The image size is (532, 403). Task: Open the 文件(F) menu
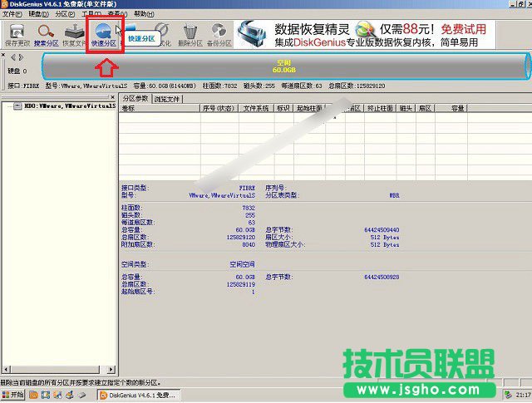12,14
